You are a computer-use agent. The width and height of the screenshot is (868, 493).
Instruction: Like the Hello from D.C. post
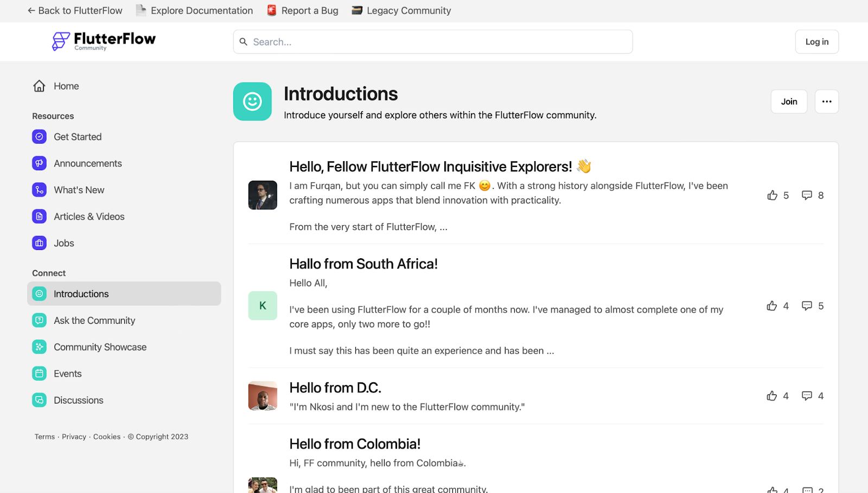pos(772,396)
